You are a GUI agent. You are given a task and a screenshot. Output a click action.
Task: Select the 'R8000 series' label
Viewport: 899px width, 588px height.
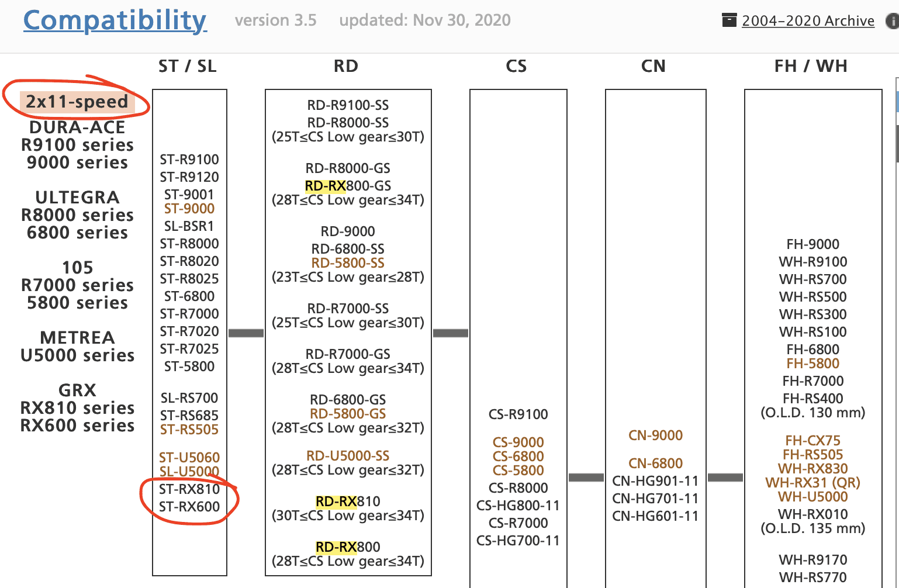coord(77,215)
